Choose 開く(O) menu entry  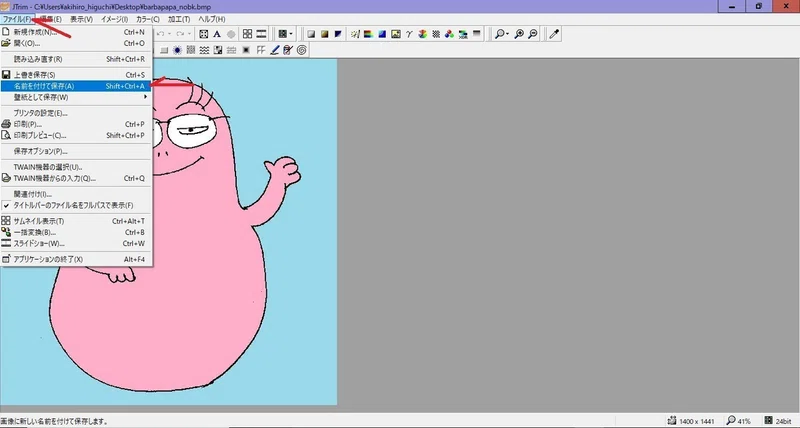pos(76,43)
